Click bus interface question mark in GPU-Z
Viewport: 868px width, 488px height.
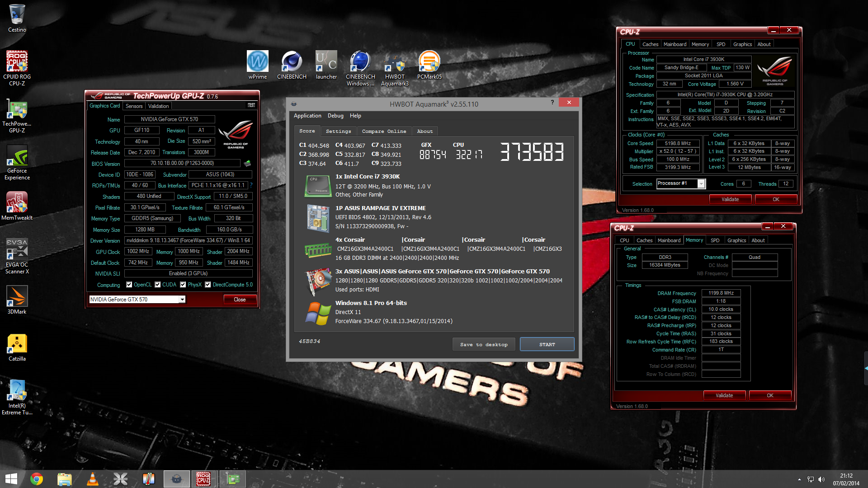(251, 185)
